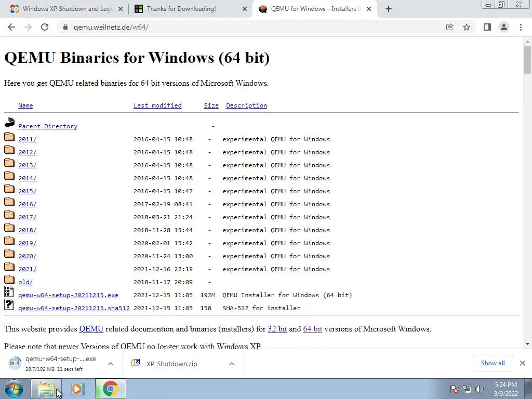Open the 2013/ folder link

point(28,165)
